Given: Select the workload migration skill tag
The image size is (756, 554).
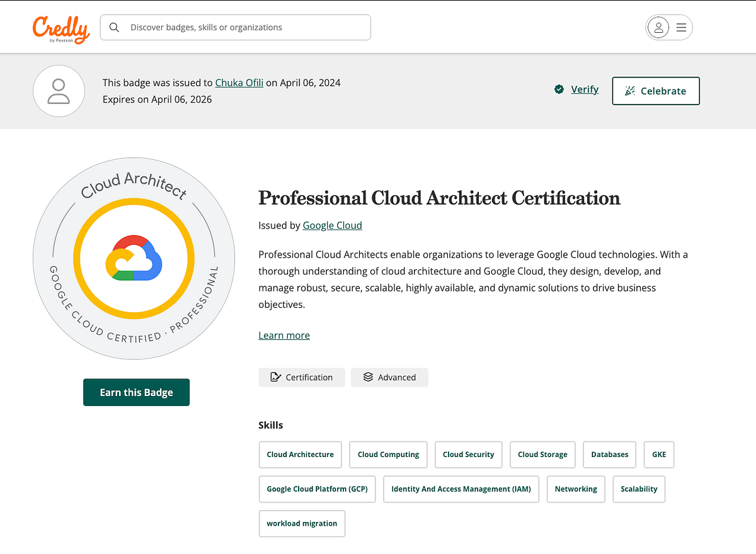Looking at the screenshot, I should [x=302, y=524].
